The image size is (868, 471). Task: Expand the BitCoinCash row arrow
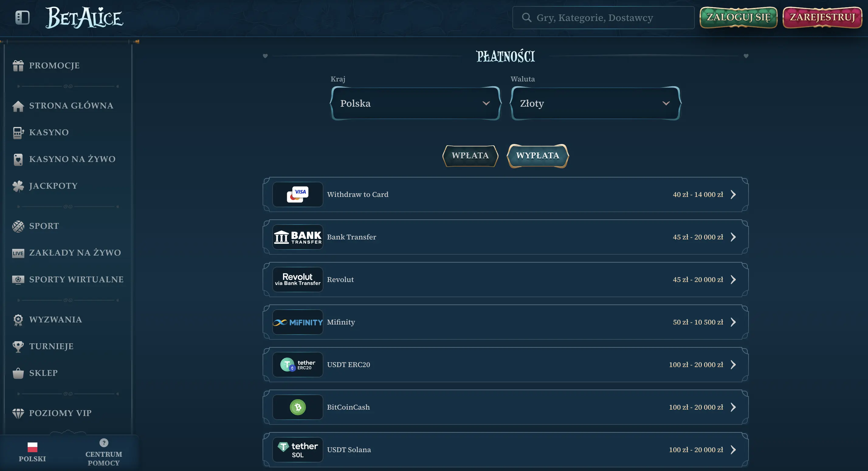point(733,407)
